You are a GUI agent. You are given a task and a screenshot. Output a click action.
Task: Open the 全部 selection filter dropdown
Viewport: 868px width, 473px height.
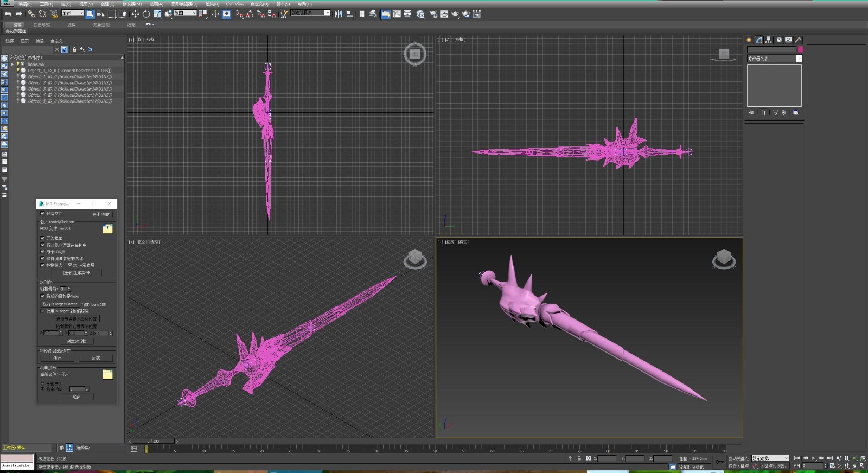point(73,13)
